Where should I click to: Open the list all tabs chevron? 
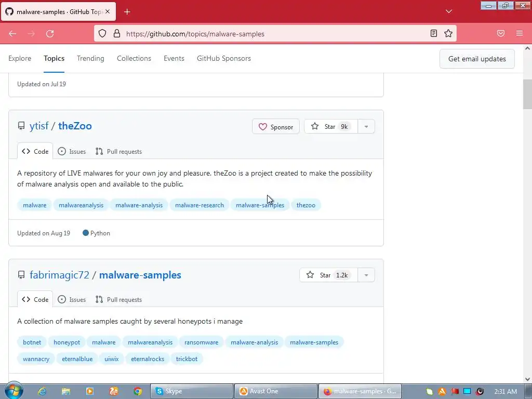click(449, 11)
